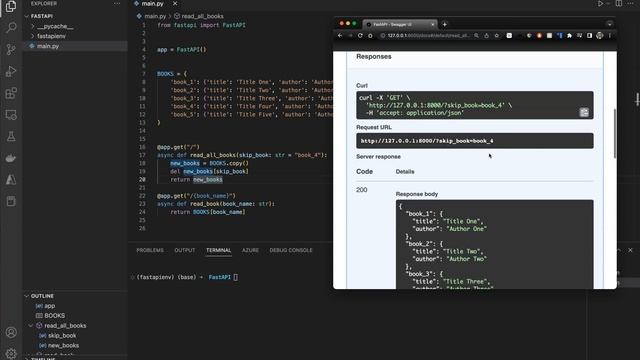
Task: Open the browser profile avatar
Action: point(600,36)
